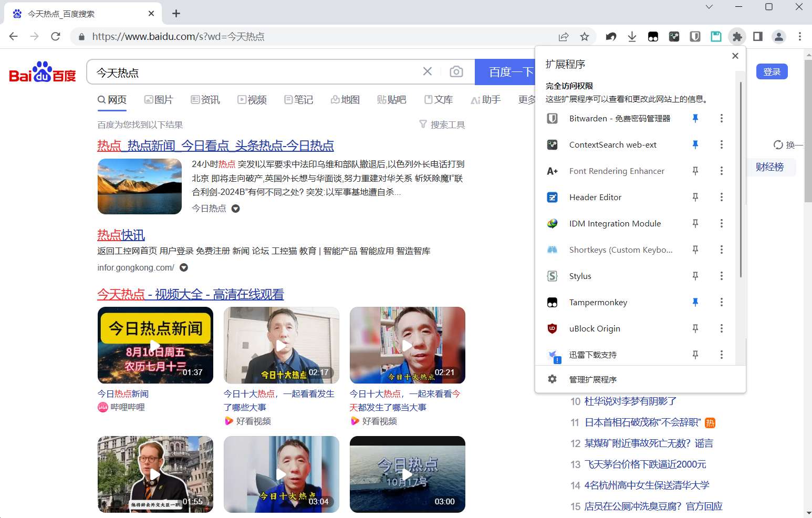The height and width of the screenshot is (518, 812).
Task: Switch to 地图 search tab
Action: pos(345,99)
